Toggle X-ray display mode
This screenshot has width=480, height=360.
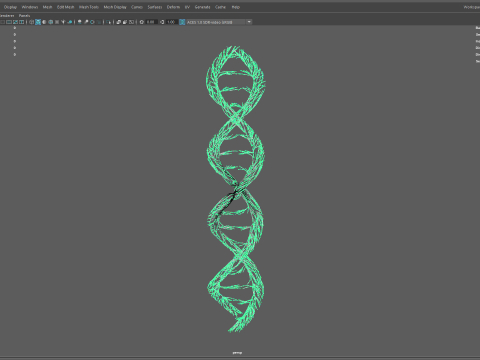coord(118,22)
